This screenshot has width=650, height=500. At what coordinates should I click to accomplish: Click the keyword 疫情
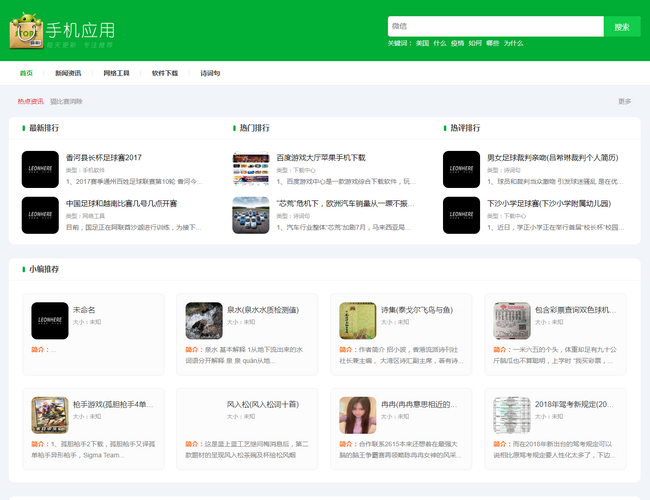point(458,43)
